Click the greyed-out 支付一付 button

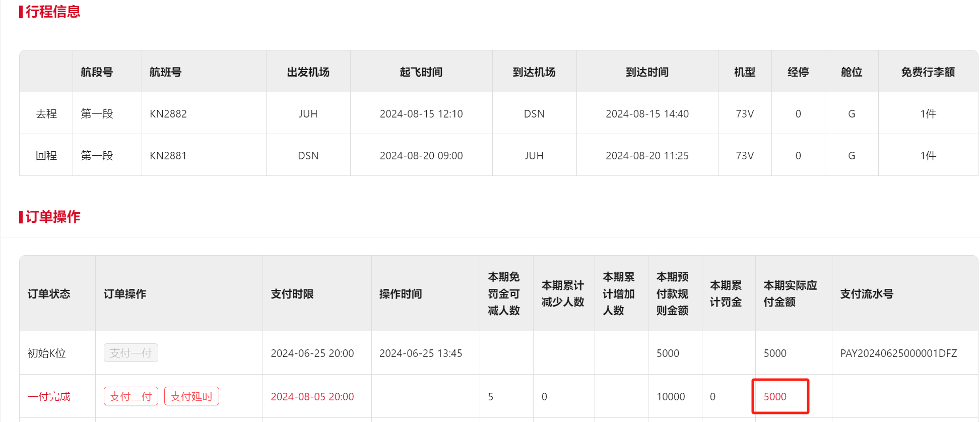[x=130, y=353]
